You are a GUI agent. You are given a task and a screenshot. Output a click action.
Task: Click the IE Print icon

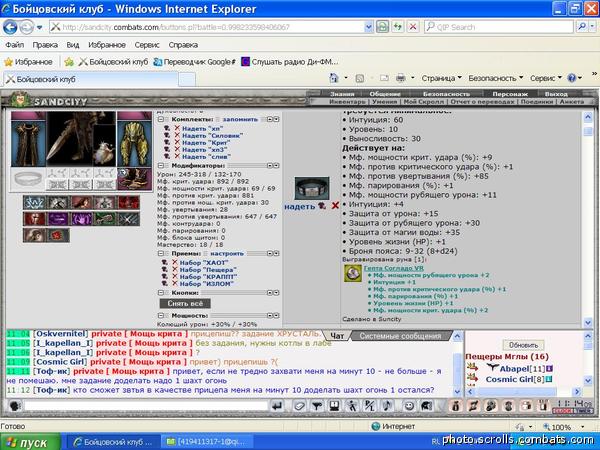point(401,78)
